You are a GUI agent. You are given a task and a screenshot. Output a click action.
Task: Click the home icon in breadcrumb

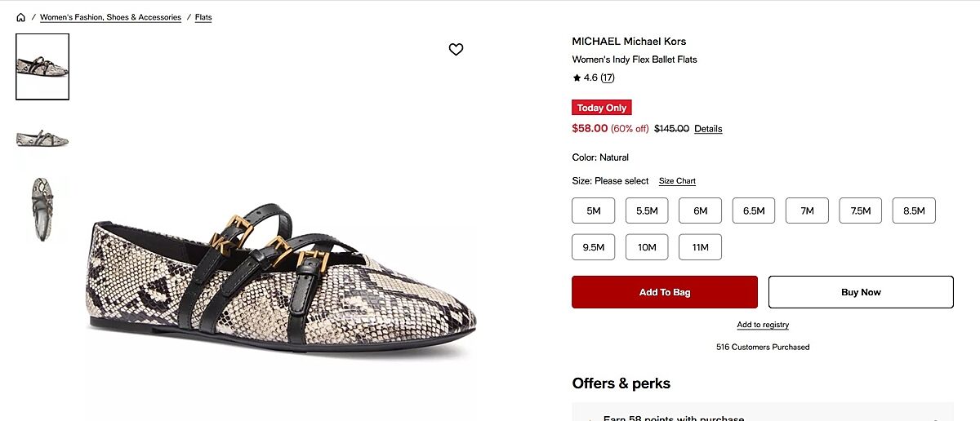click(x=20, y=17)
